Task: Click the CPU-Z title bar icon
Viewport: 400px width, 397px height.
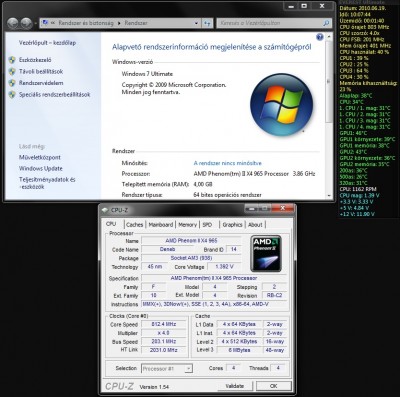Action: pyautogui.click(x=105, y=210)
